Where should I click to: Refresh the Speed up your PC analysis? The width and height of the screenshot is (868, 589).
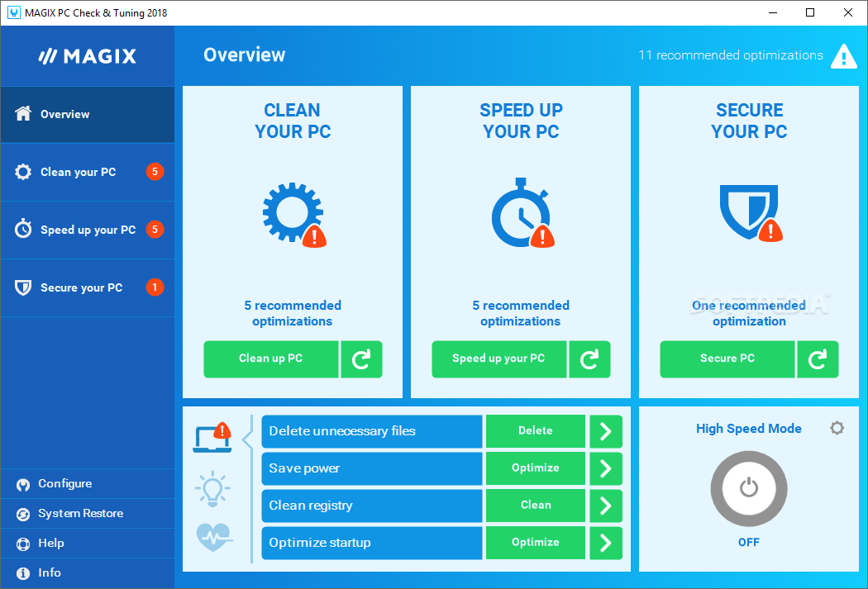(589, 359)
